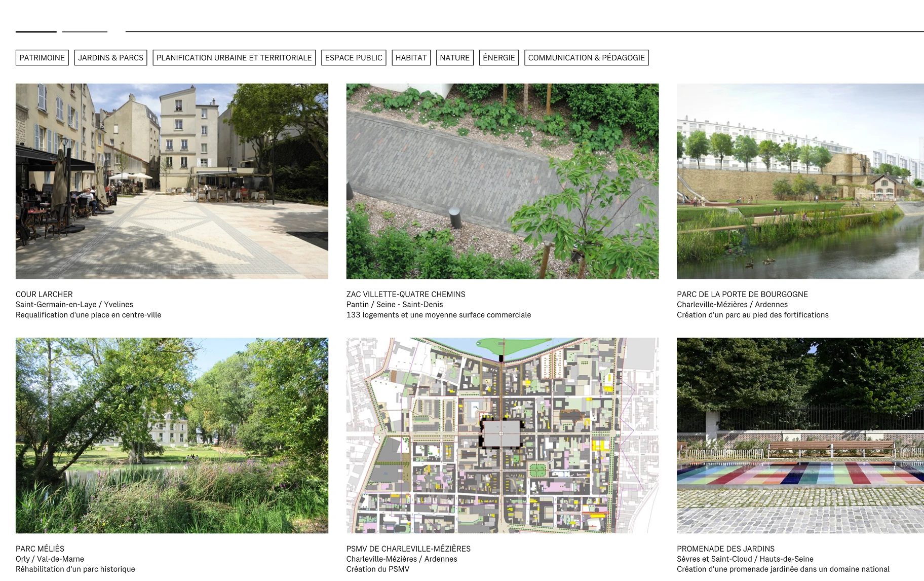Filter projects by ÉNERGIE

click(x=499, y=58)
